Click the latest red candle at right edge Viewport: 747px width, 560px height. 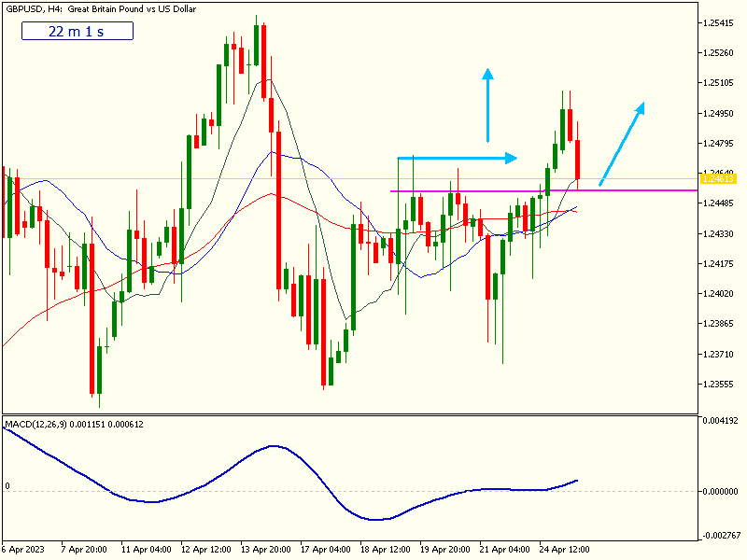579,159
